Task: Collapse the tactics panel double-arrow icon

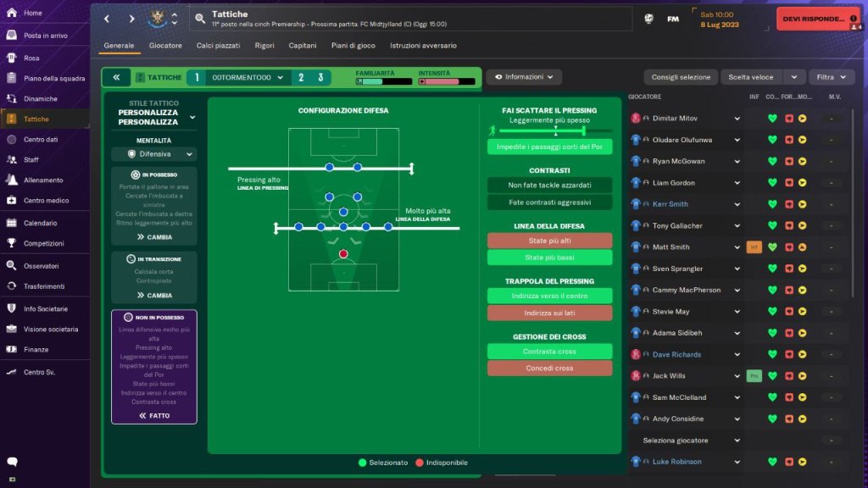Action: point(116,77)
